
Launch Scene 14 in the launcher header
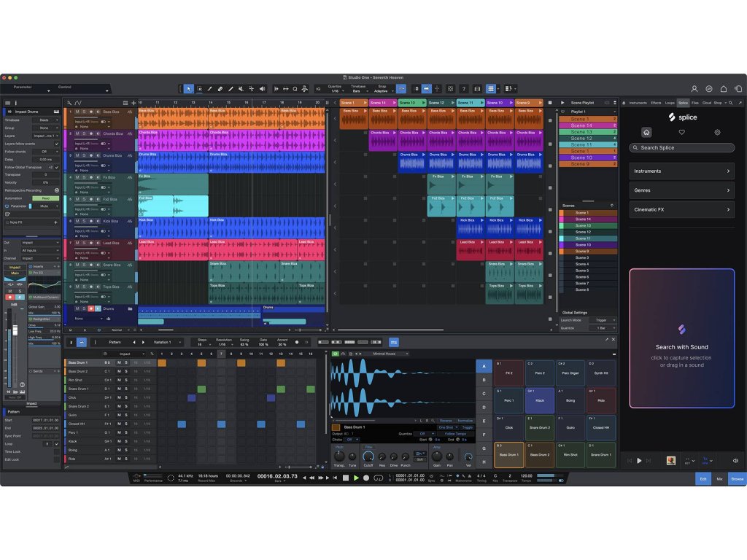[382, 103]
